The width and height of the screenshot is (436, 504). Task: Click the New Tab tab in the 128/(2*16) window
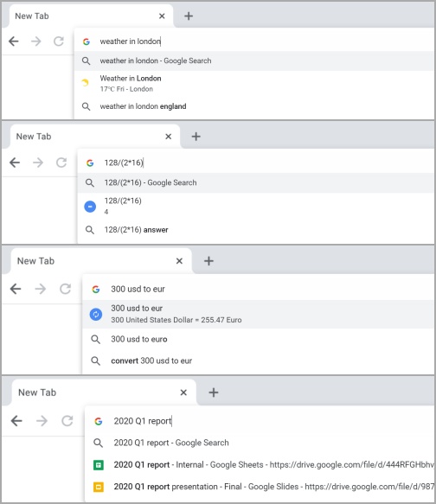94,137
